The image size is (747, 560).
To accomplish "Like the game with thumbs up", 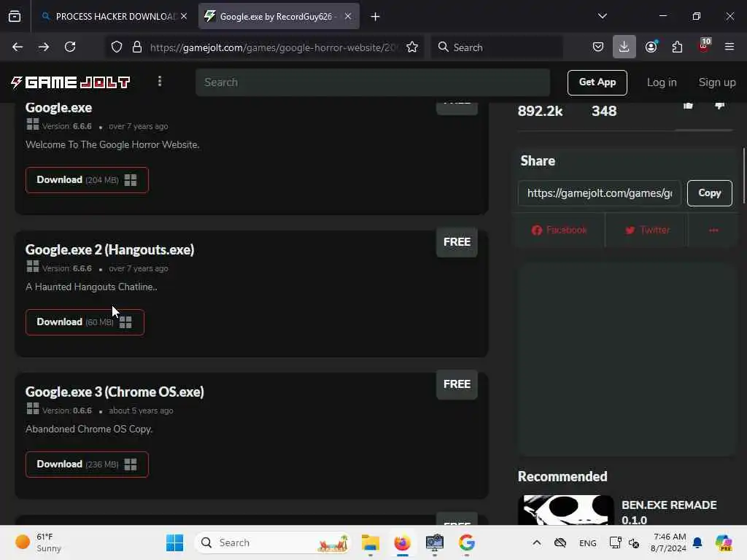I will [x=688, y=106].
